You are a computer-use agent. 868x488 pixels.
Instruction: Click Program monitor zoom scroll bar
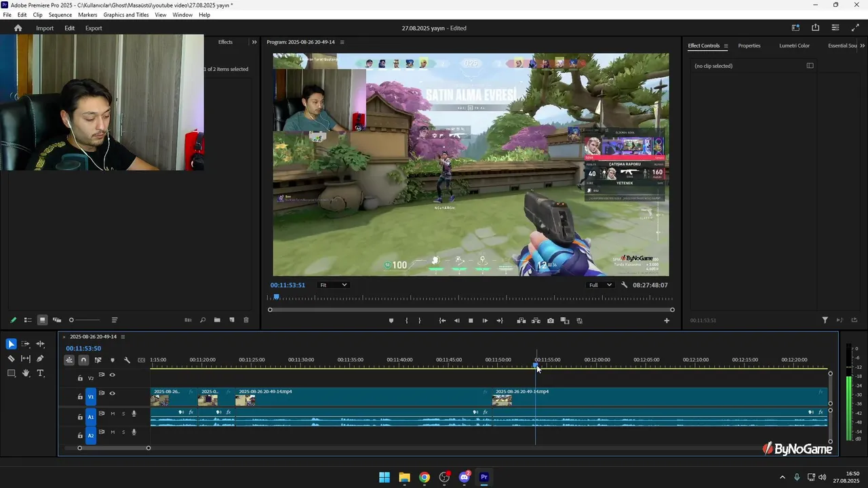pyautogui.click(x=471, y=310)
